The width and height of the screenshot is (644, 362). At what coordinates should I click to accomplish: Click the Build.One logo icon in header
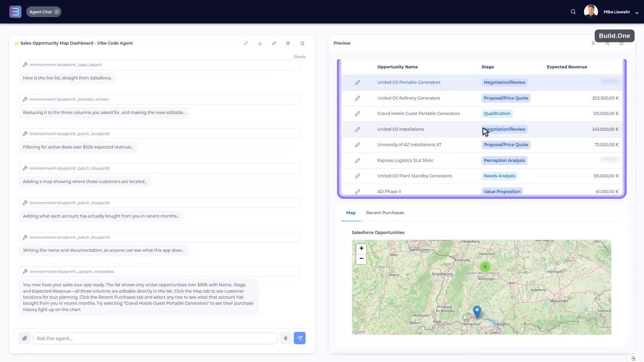pyautogui.click(x=15, y=12)
